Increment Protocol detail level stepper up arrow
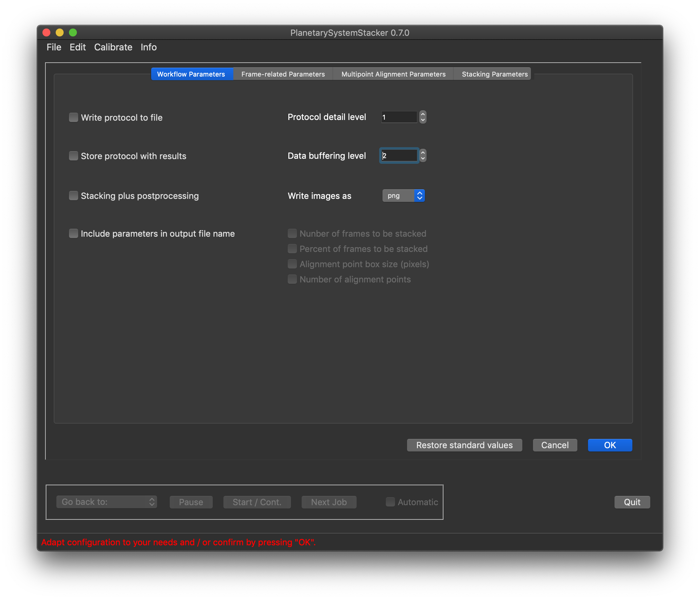 tap(423, 114)
